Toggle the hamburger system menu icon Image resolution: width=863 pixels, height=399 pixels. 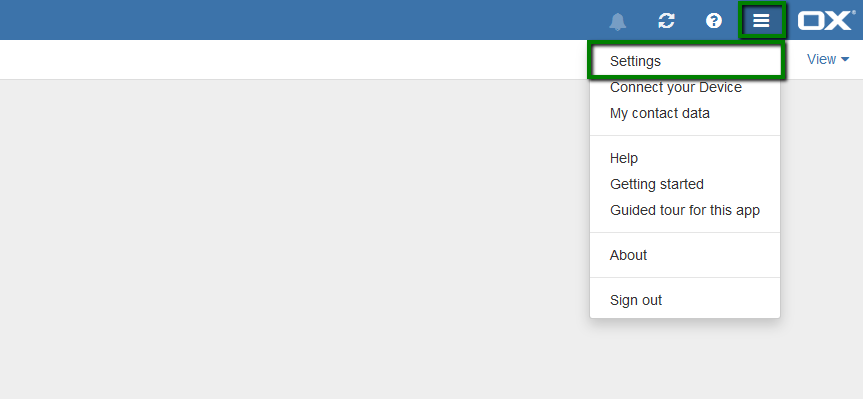point(761,21)
